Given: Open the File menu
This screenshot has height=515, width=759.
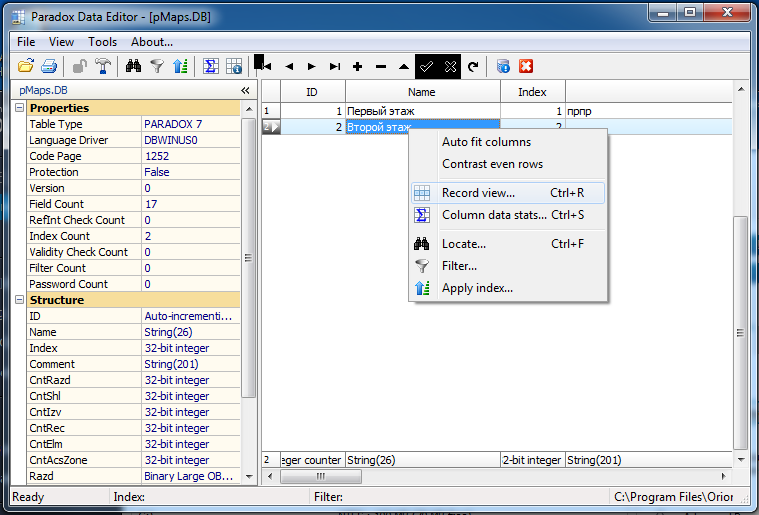Looking at the screenshot, I should pos(26,42).
